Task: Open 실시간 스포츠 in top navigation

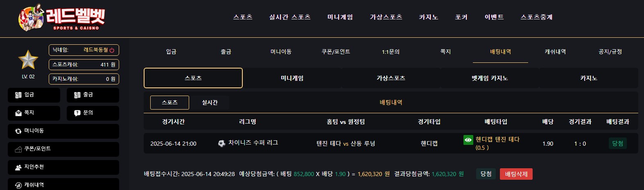Action: (x=290, y=17)
